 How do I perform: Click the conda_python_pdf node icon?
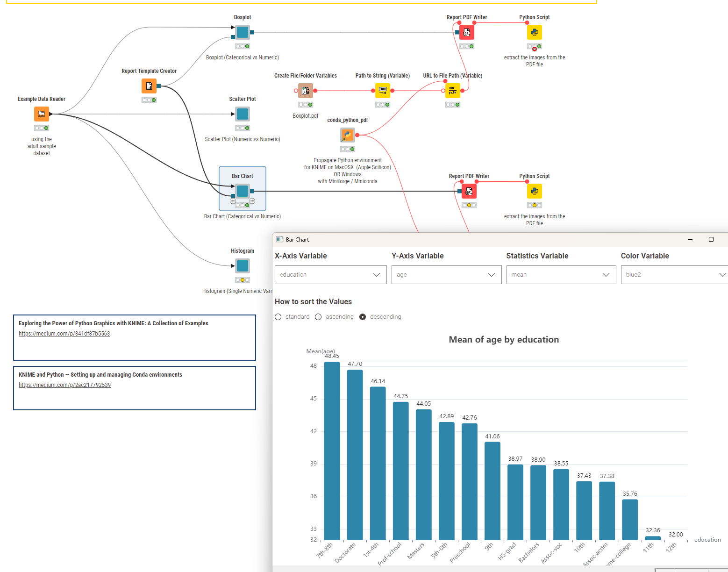(347, 135)
